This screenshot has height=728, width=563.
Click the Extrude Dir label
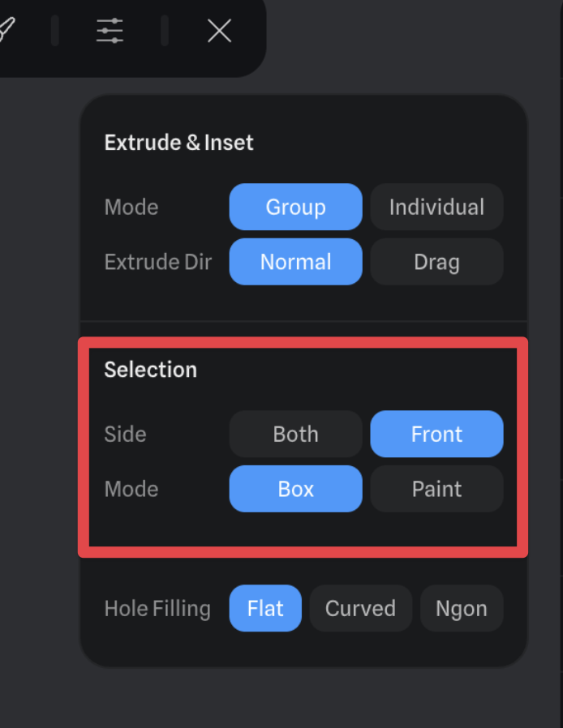(157, 262)
